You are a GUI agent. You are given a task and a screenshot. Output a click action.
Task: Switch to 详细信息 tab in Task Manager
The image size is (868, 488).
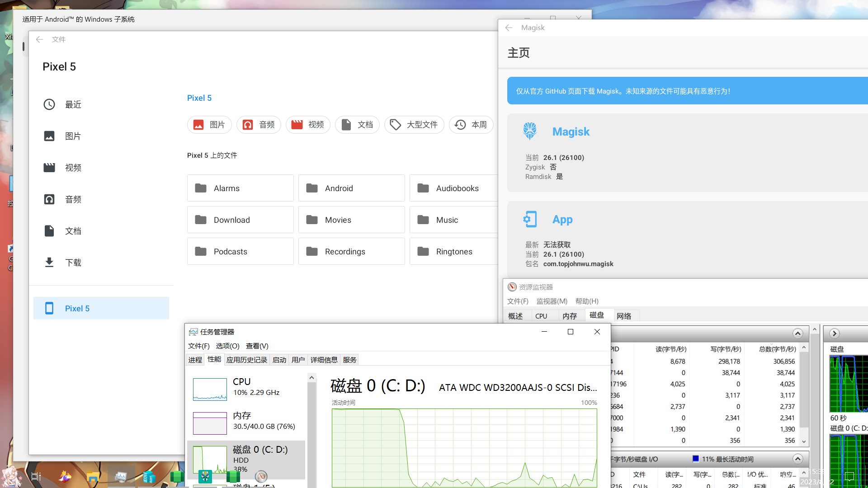point(324,360)
